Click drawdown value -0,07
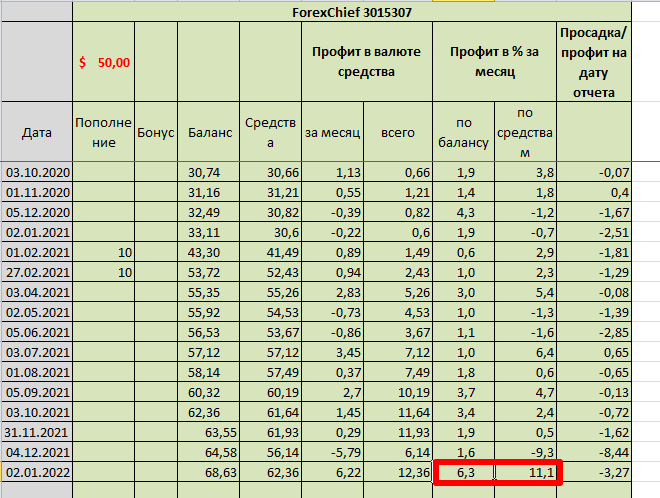The image size is (660, 498). 593,172
